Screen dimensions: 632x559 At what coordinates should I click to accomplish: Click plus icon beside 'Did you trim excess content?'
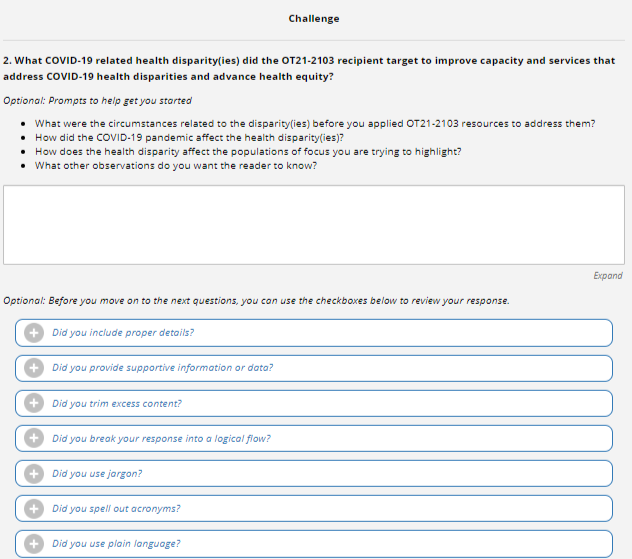pyautogui.click(x=33, y=403)
